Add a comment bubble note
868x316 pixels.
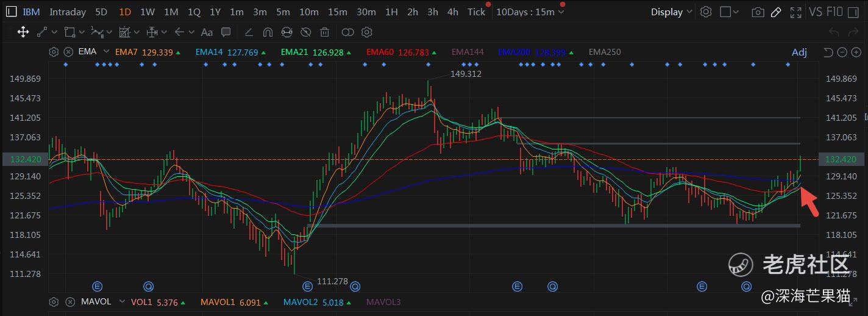(226, 32)
